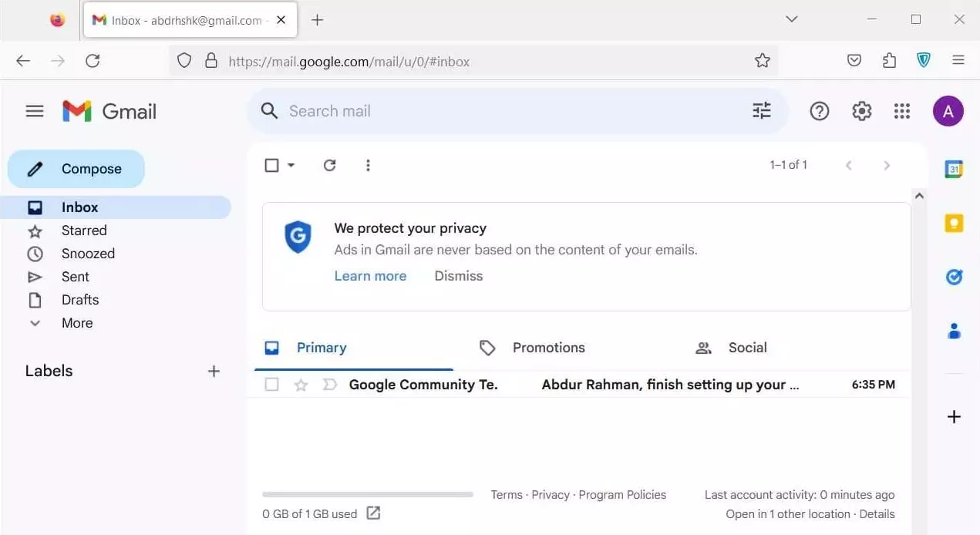Click the Firefox View icon
Screen dimensions: 980x535
tap(57, 20)
